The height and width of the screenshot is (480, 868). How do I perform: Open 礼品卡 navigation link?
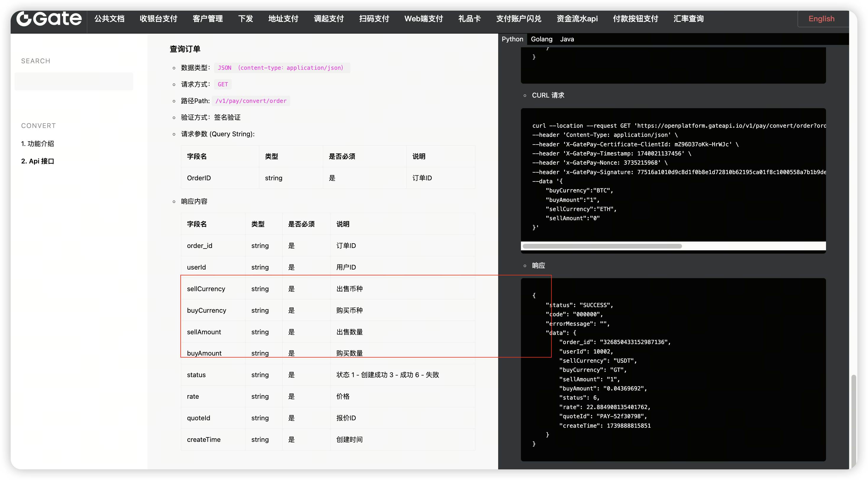pos(469,19)
